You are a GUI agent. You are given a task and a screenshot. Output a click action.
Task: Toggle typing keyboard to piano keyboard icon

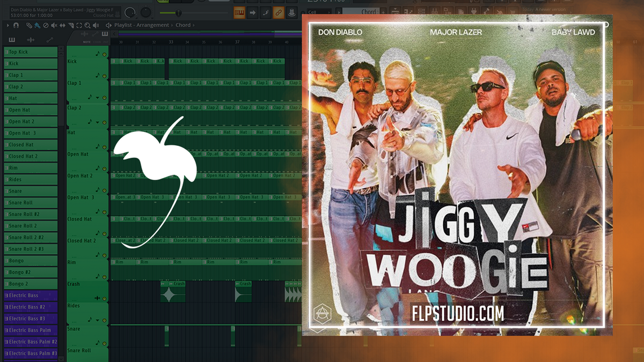pyautogui.click(x=239, y=12)
